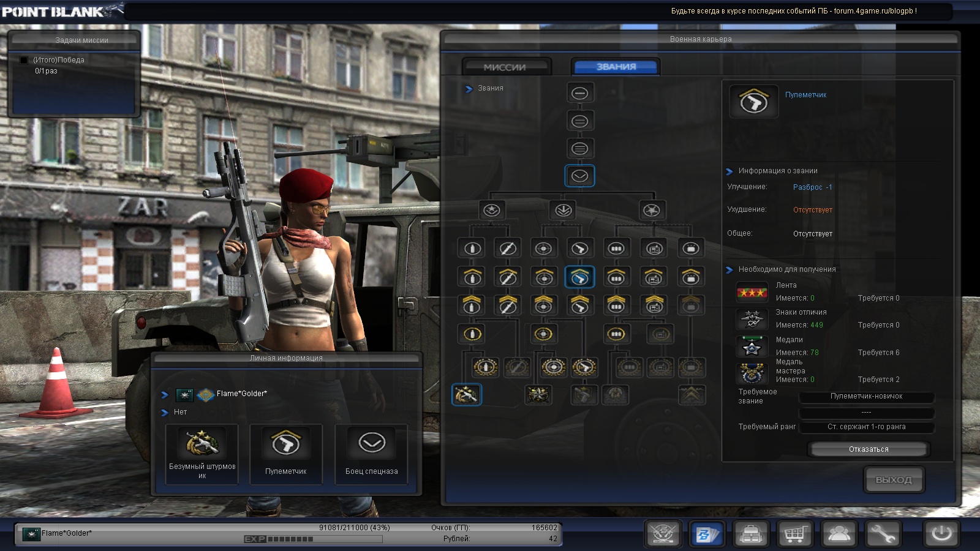Select the three-line rank icon in the tree
The height and width of the screenshot is (551, 980).
coord(579,148)
